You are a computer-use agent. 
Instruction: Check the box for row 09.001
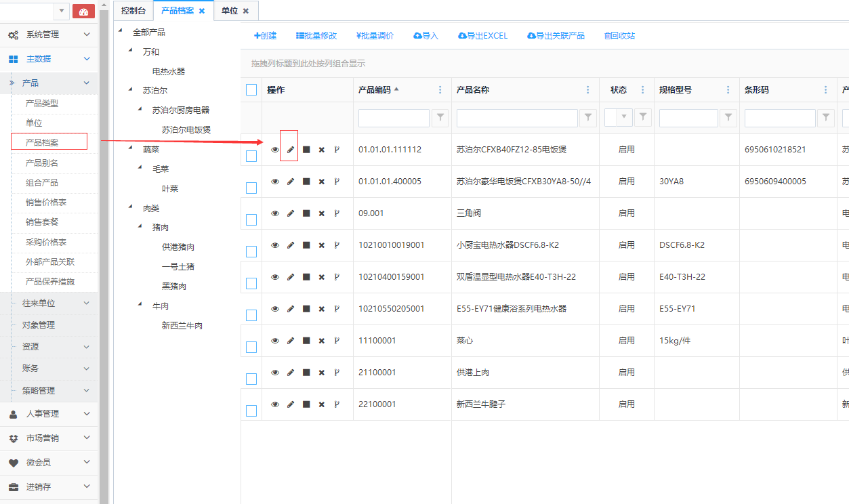[x=251, y=219]
